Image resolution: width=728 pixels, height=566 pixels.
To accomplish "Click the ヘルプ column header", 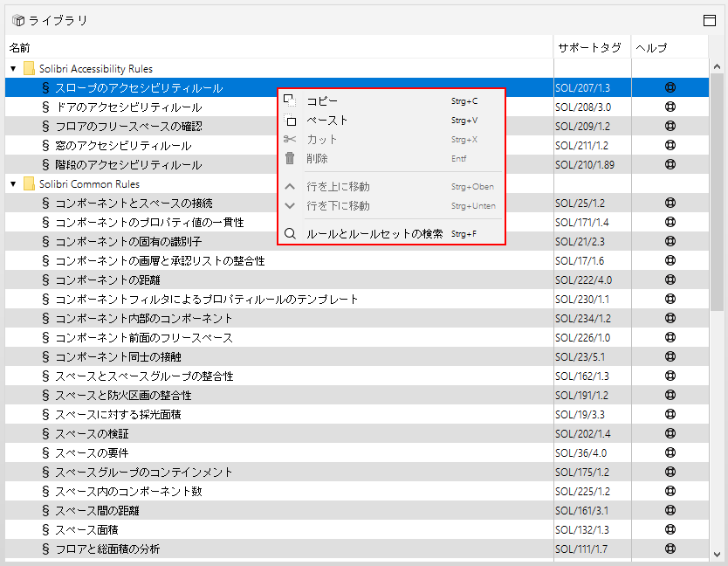I will 670,47.
